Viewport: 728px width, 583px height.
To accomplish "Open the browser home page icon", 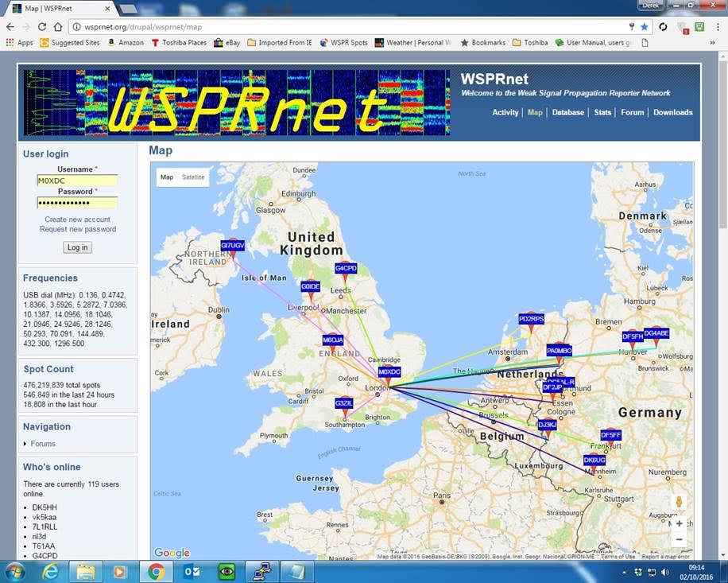I will tap(57, 27).
